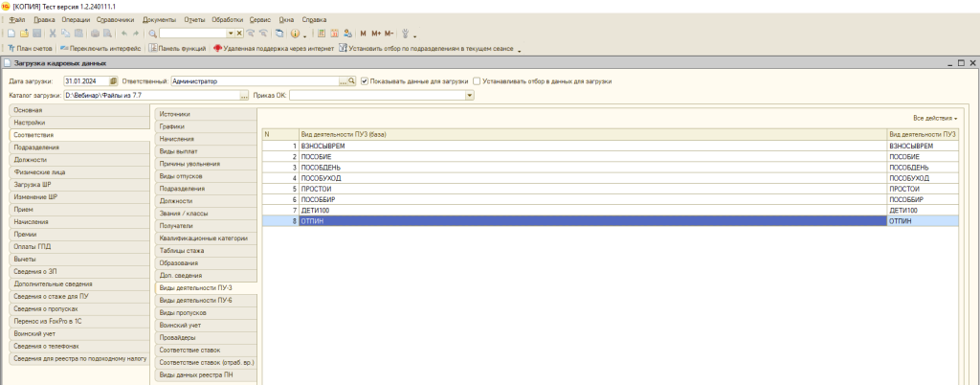Click План счетов button
The height and width of the screenshot is (385, 980).
click(30, 47)
